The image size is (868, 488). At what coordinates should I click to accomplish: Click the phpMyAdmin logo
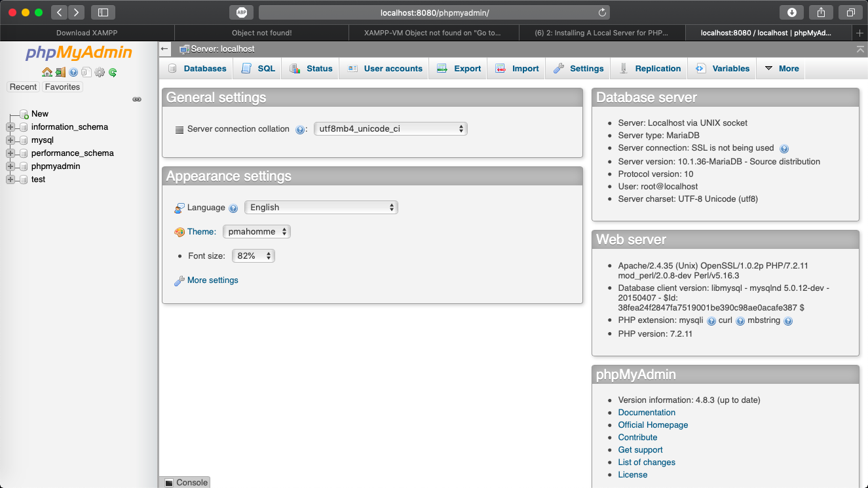click(79, 52)
